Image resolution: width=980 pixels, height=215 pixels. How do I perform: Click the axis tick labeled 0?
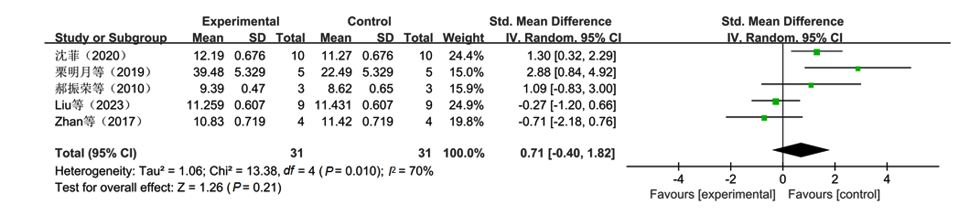click(x=782, y=179)
